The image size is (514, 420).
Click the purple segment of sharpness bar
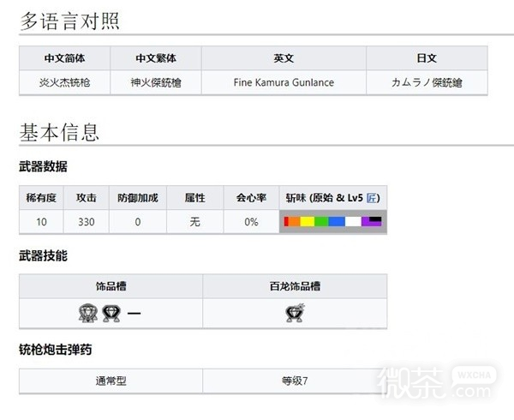click(x=371, y=222)
